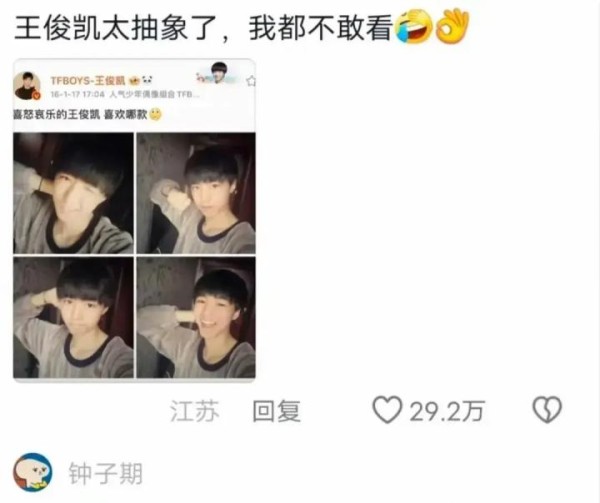
Task: Click the laughing crying emoji
Action: click(x=413, y=27)
